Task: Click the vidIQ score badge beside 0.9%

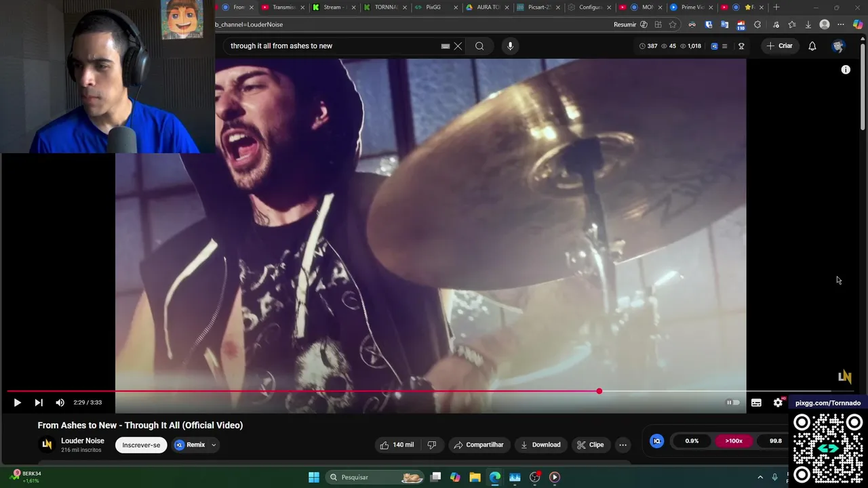Action: (656, 441)
